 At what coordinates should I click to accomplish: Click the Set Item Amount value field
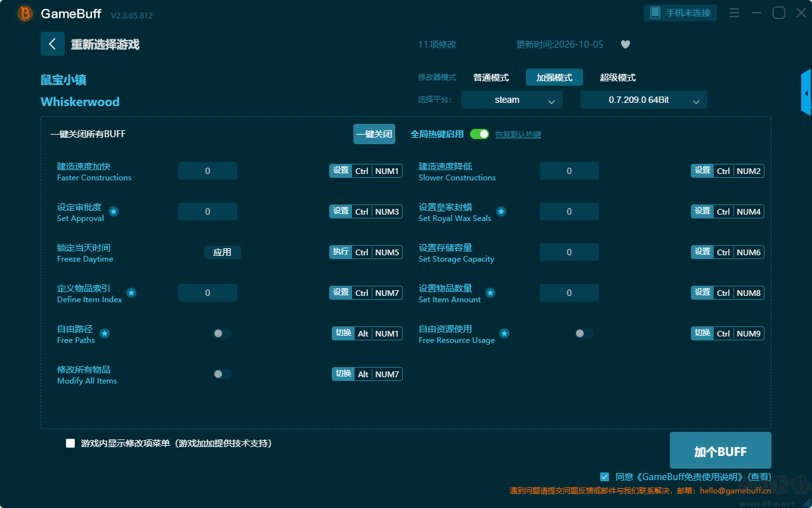coord(569,293)
